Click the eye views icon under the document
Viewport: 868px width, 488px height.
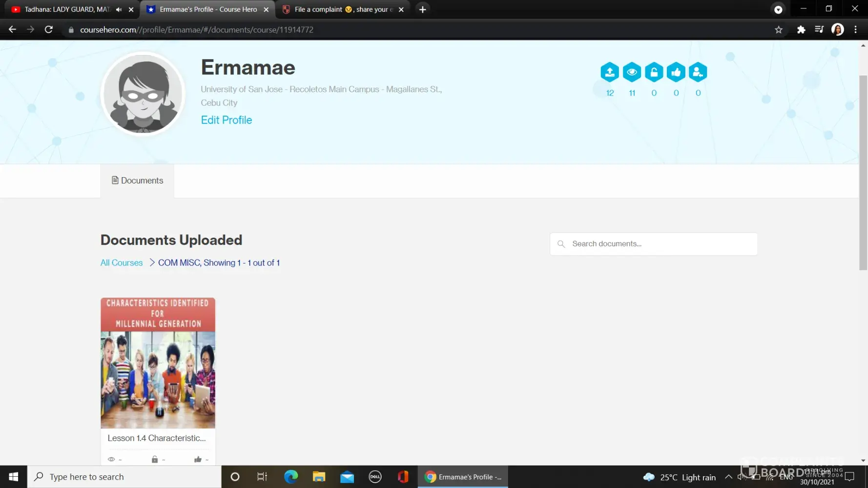(111, 459)
